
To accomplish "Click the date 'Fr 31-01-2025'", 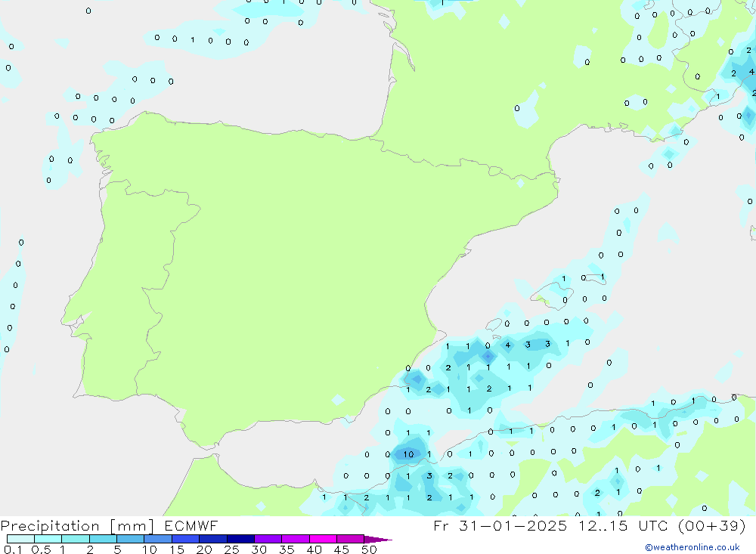I will (x=500, y=525).
